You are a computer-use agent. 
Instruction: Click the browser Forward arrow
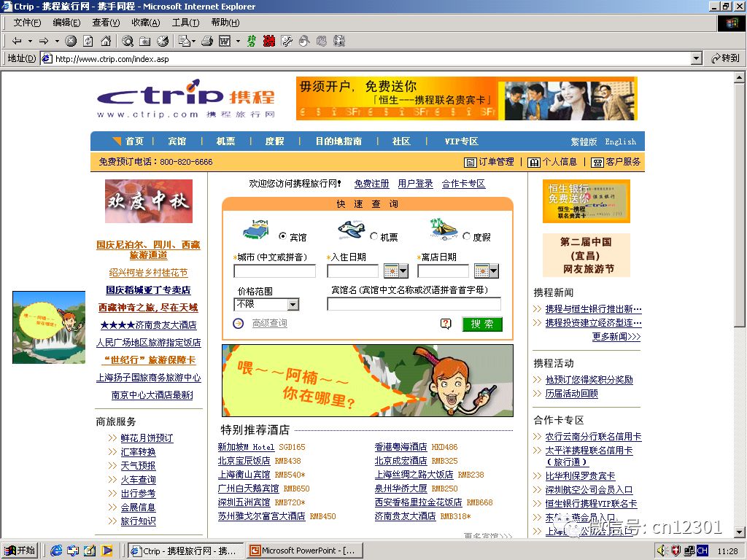pyautogui.click(x=44, y=42)
